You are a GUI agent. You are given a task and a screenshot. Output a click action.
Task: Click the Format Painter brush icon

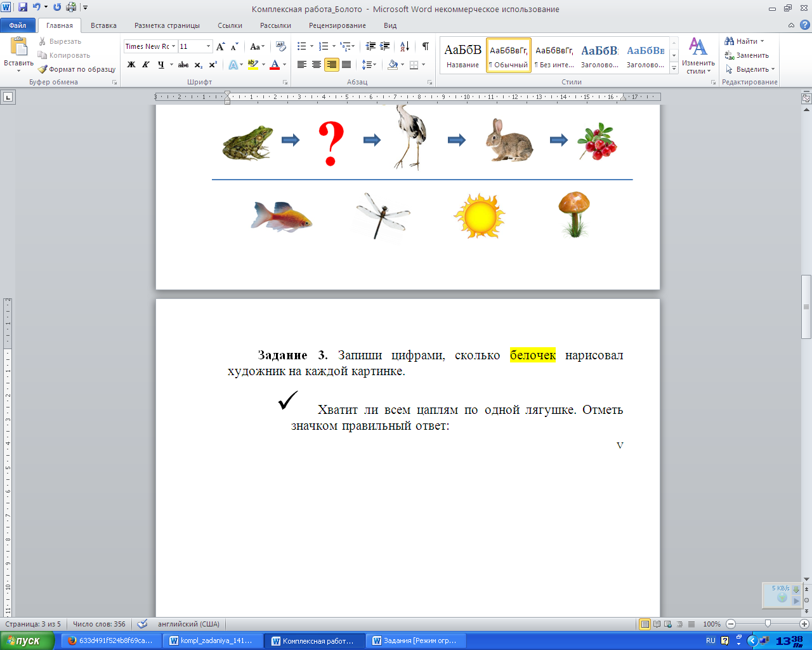click(43, 69)
